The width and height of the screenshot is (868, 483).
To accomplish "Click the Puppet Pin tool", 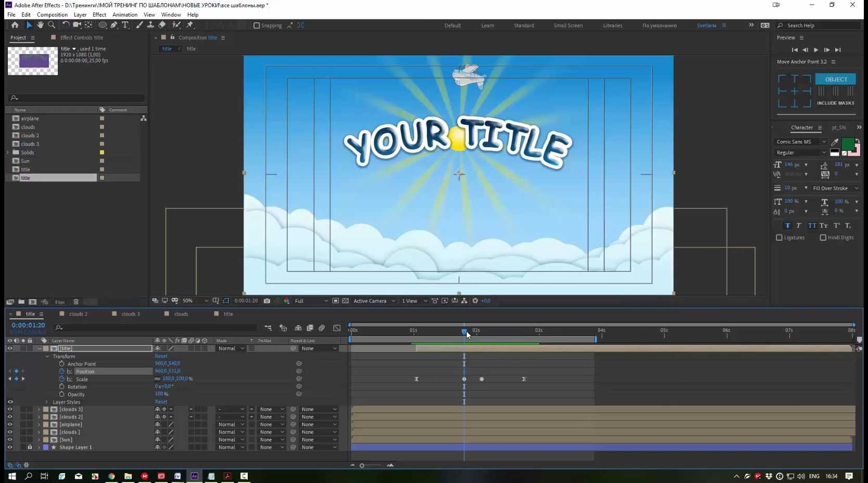I will coord(190,25).
